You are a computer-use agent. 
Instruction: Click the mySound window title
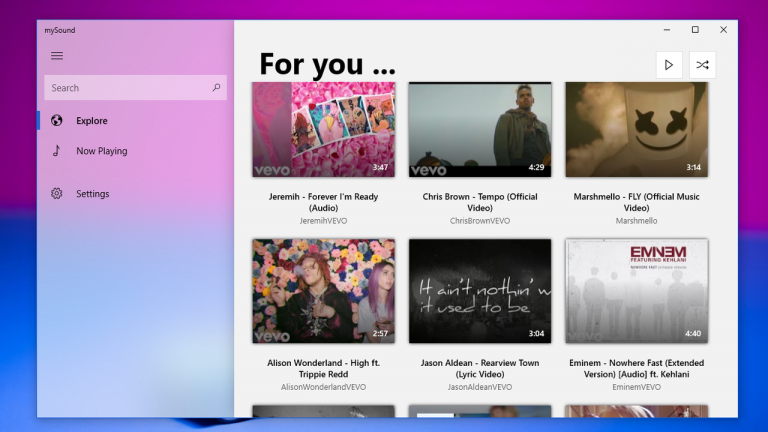(x=60, y=30)
